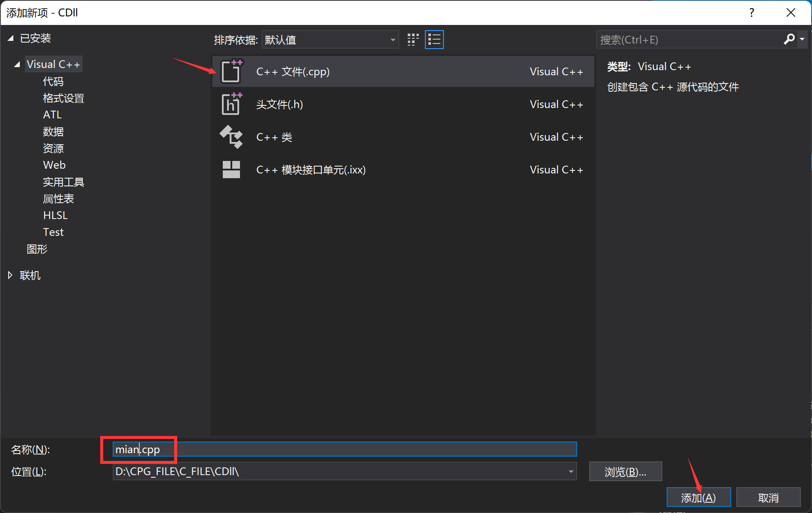812x513 pixels.
Task: Select the 数据 category
Action: pos(53,132)
